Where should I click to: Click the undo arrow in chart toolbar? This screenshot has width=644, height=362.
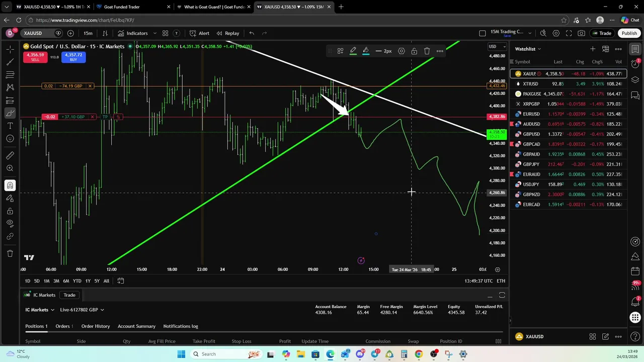point(252,33)
